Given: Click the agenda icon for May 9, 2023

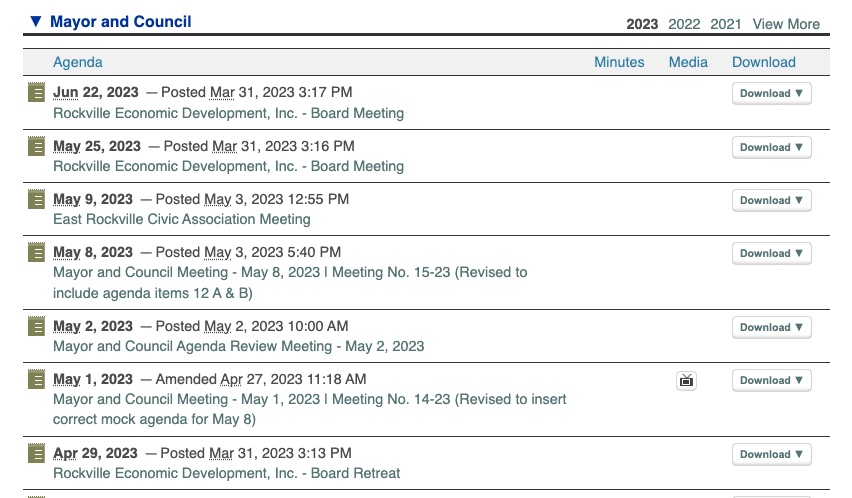Looking at the screenshot, I should click(37, 199).
